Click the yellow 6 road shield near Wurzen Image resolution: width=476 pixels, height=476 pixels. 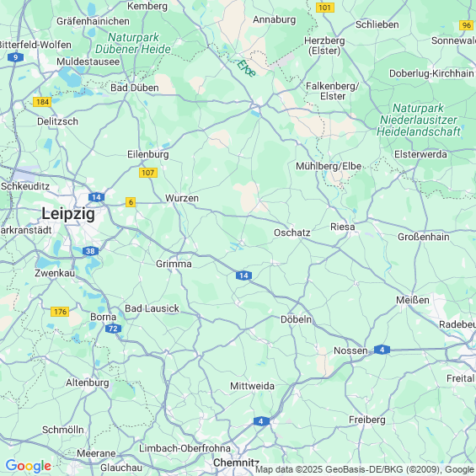click(131, 202)
